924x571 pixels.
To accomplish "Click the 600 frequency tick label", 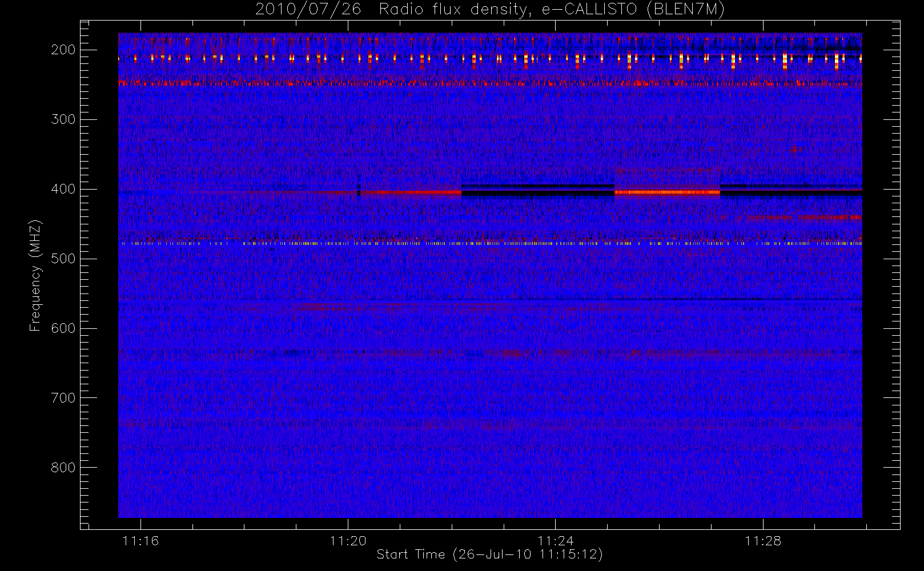I will (63, 328).
